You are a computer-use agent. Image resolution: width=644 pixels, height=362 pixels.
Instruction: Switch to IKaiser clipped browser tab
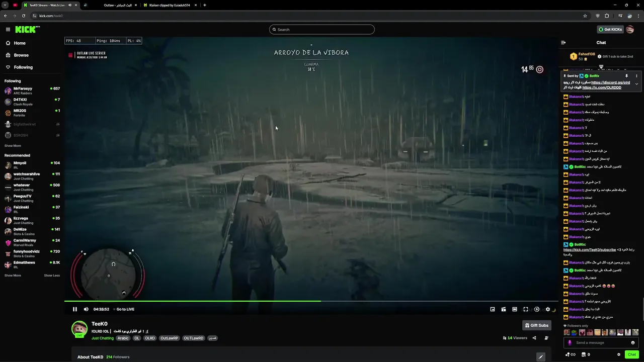coord(170,5)
